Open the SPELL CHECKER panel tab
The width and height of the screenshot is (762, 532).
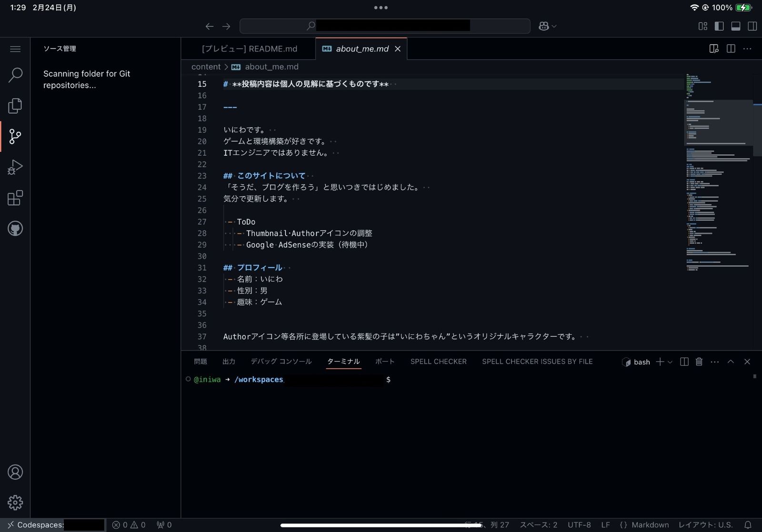click(x=438, y=361)
